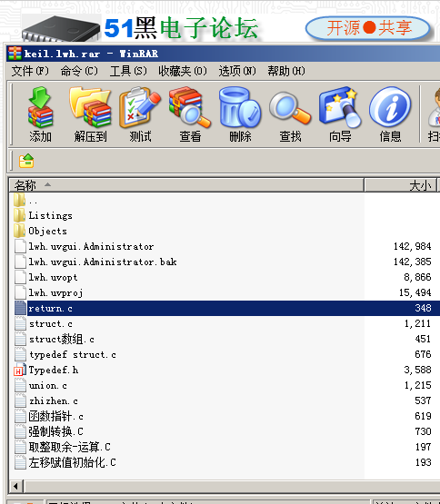The width and height of the screenshot is (440, 504).
Task: Click the lwh.uvopt file icon
Action: pos(20,277)
